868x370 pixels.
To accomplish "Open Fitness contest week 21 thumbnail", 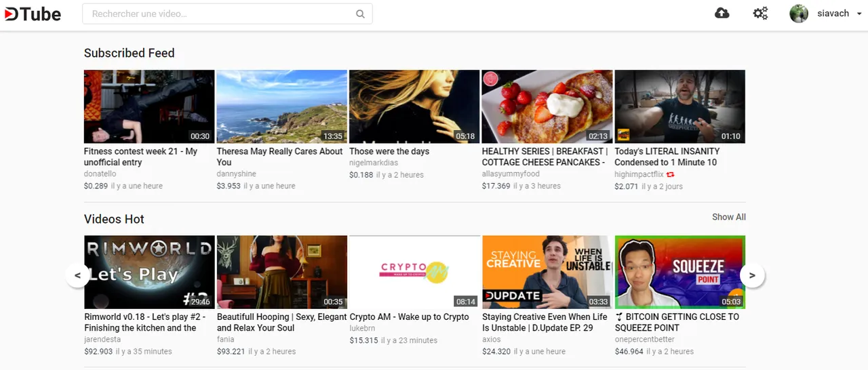I will coord(149,106).
